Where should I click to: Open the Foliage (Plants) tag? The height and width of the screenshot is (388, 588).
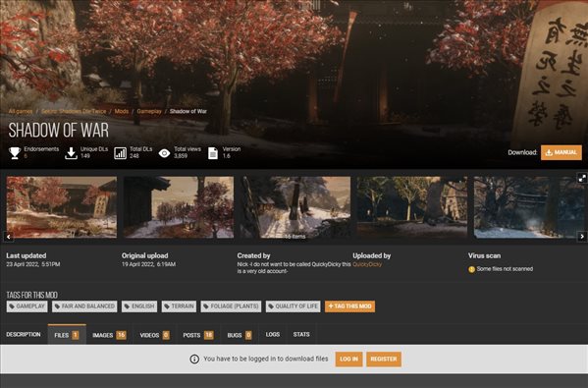[231, 306]
